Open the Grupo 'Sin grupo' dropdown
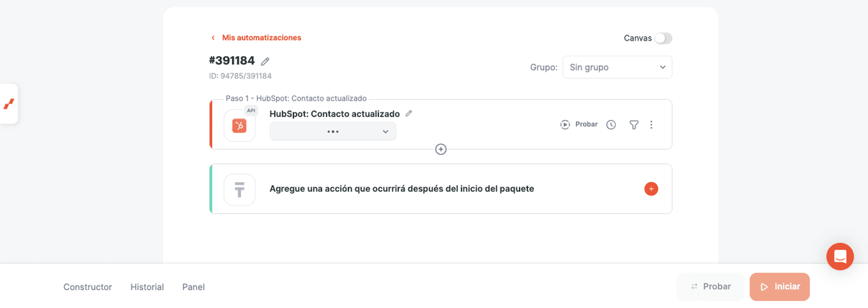 (x=617, y=67)
